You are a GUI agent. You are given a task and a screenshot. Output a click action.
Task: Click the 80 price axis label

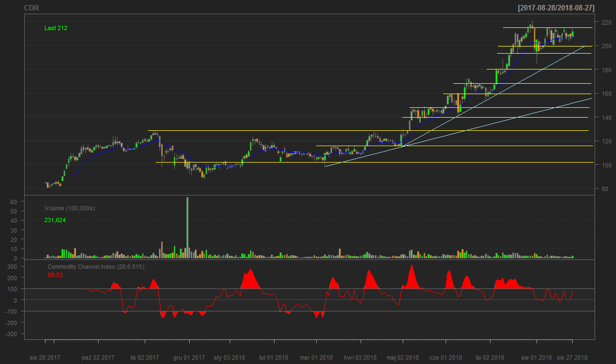pyautogui.click(x=604, y=189)
